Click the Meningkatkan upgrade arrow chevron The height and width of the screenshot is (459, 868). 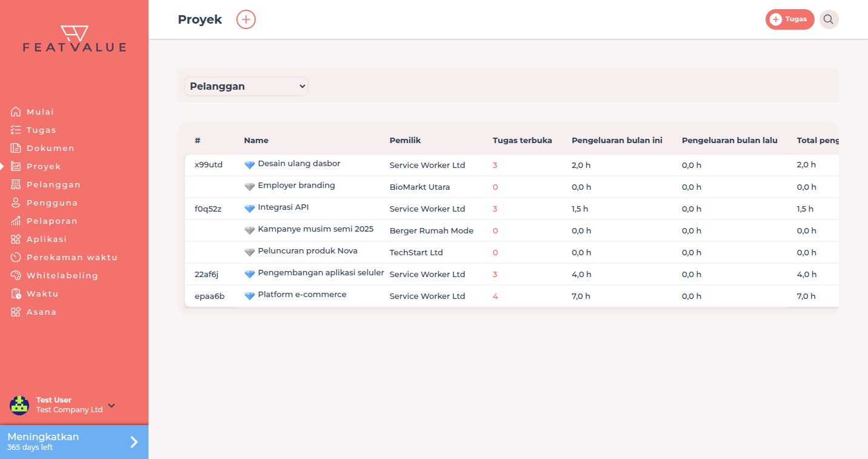(134, 442)
